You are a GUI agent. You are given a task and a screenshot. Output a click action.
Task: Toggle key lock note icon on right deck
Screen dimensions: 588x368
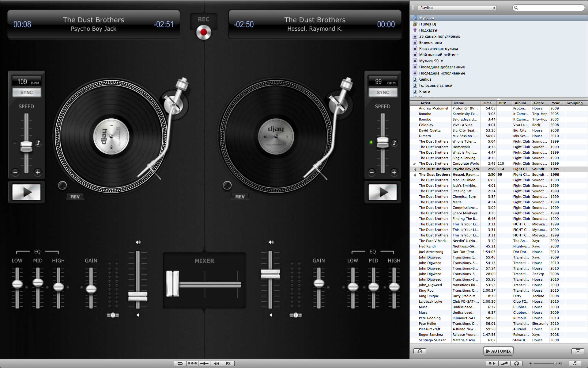[394, 143]
